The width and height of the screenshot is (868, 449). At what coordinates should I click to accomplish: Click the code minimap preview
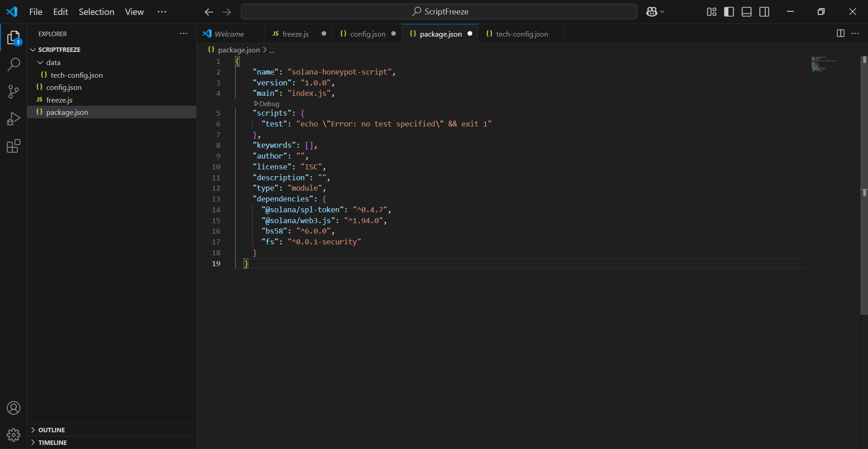point(823,64)
